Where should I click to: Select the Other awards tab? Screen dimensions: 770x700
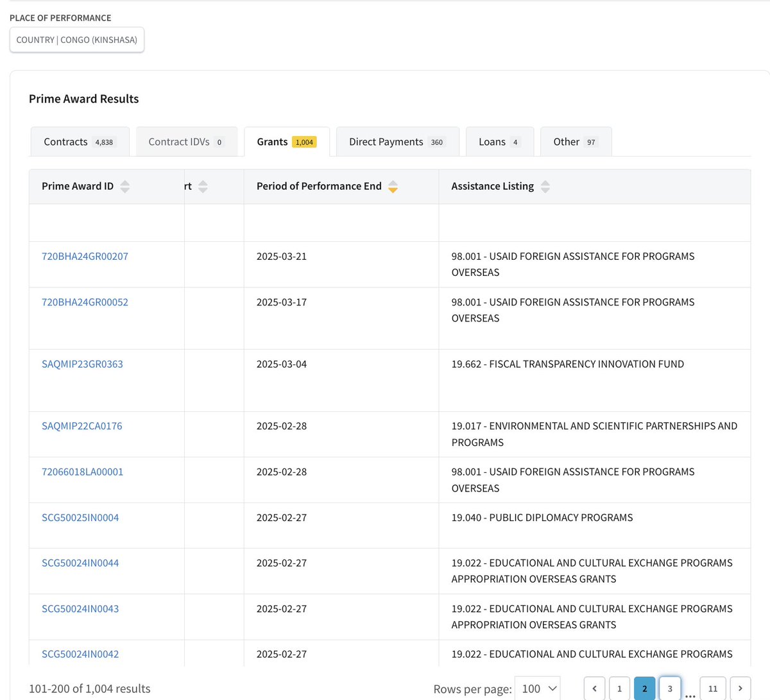575,142
